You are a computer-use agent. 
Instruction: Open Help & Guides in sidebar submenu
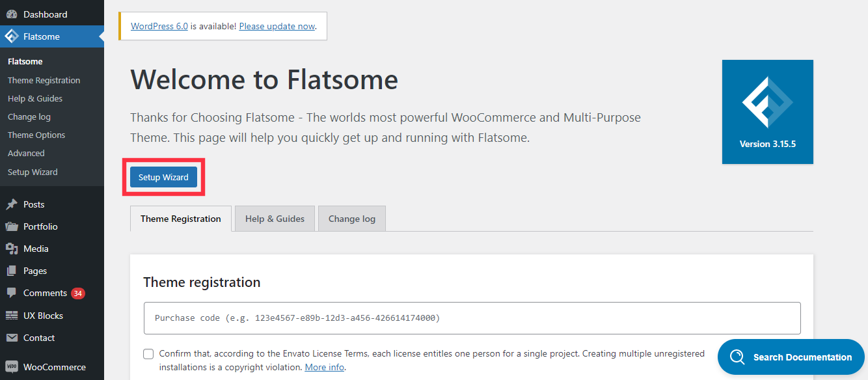(x=35, y=98)
